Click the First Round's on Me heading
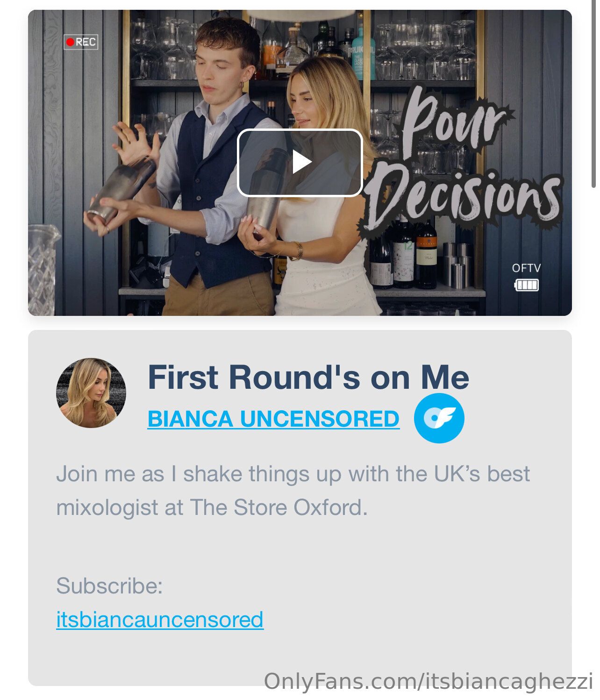Screen dimensions: 600x700 coord(308,377)
